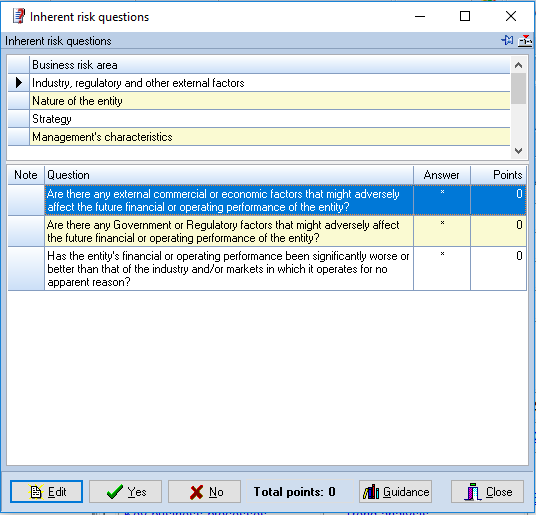Click Points cell of the performance worse or better question
Viewport: 536px width, 515px height.
(x=498, y=269)
